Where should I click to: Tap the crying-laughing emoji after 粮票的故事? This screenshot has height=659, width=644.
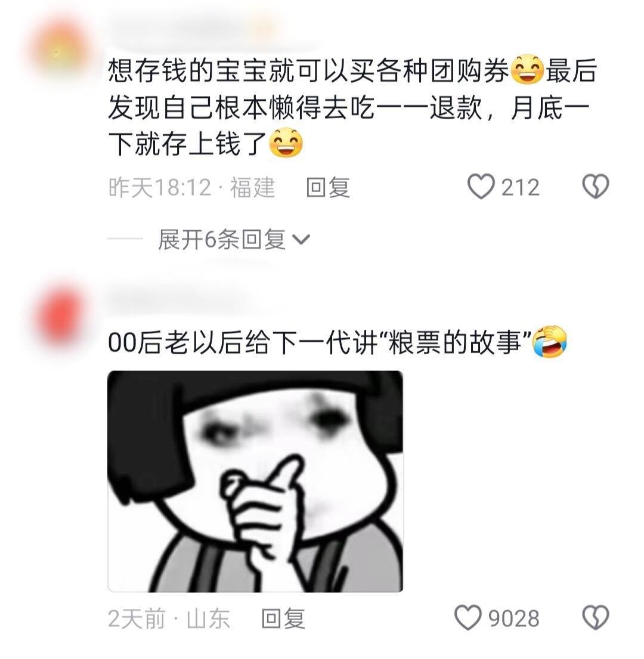pos(550,341)
